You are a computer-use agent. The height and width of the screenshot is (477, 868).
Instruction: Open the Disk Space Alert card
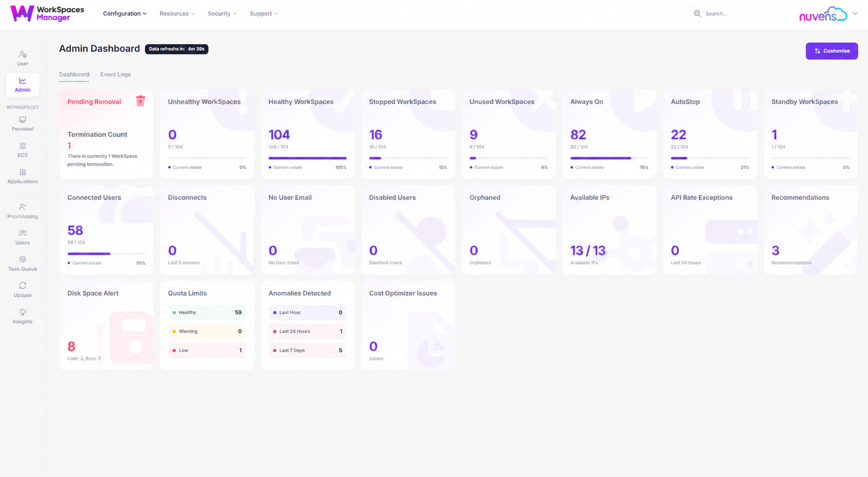click(x=106, y=325)
